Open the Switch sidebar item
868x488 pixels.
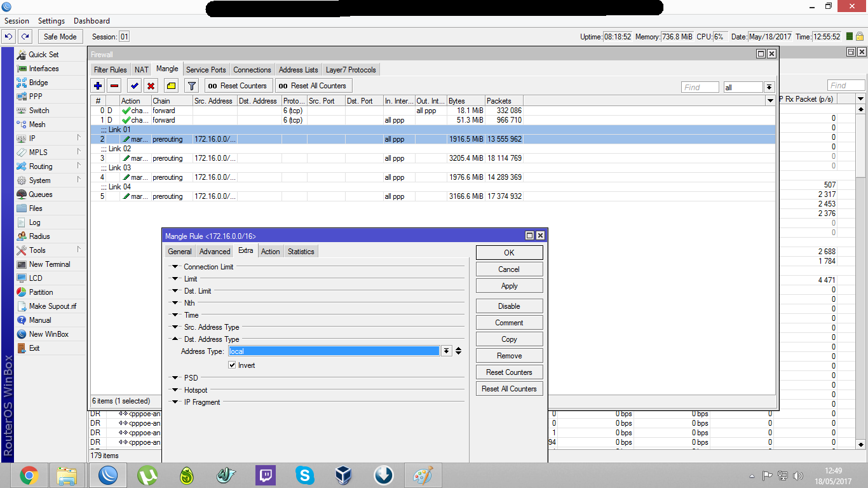[39, 111]
